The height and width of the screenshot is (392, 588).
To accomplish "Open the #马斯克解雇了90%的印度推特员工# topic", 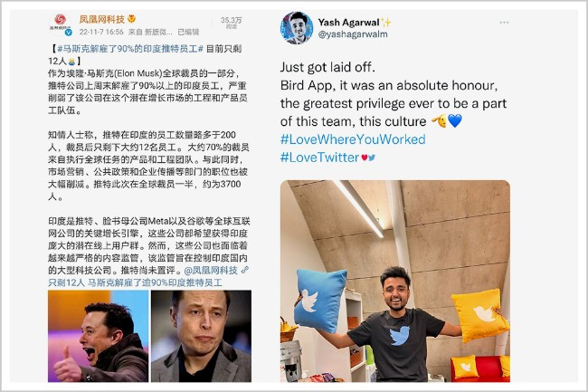I will pyautogui.click(x=130, y=49).
